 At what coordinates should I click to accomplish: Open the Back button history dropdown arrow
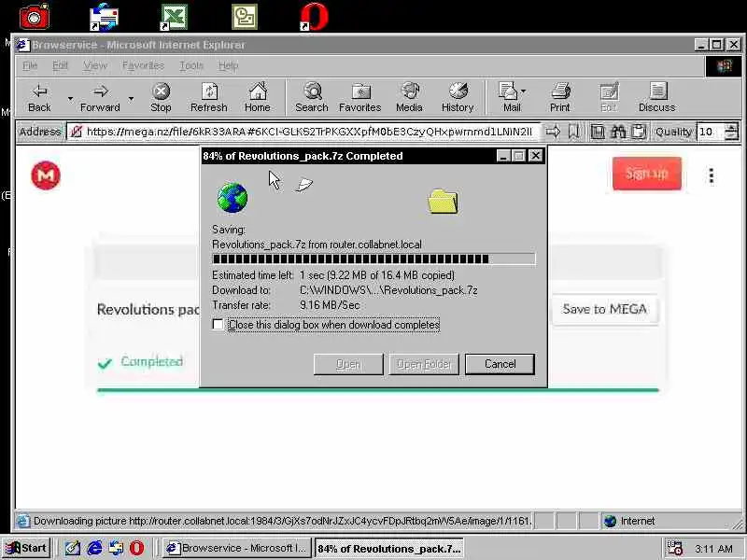coord(70,99)
